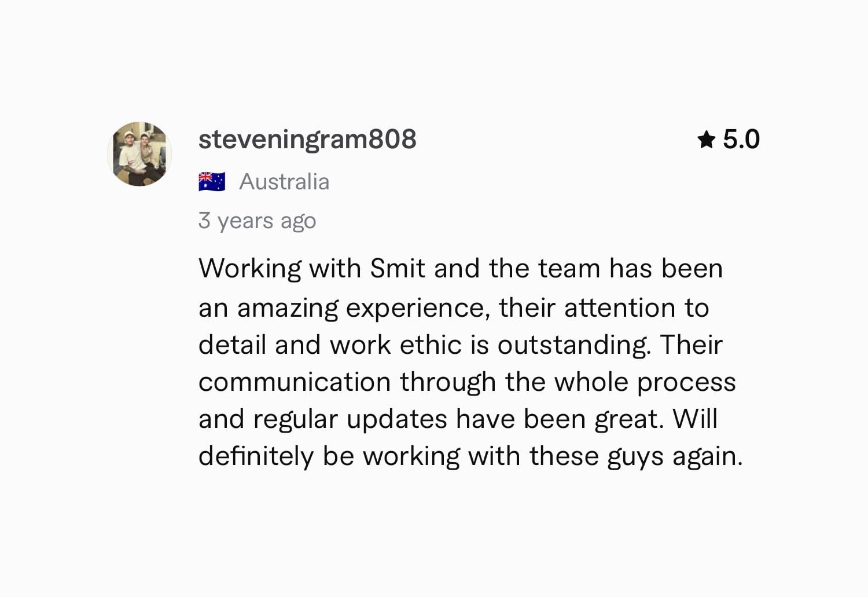Click the word "team" in the review
868x597 pixels.
[569, 269]
